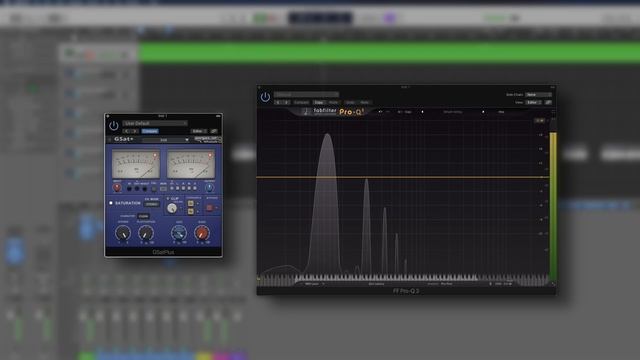Click the second black knob in GSat+ bottom row
Viewport: 640px width, 360px height.
click(x=146, y=233)
